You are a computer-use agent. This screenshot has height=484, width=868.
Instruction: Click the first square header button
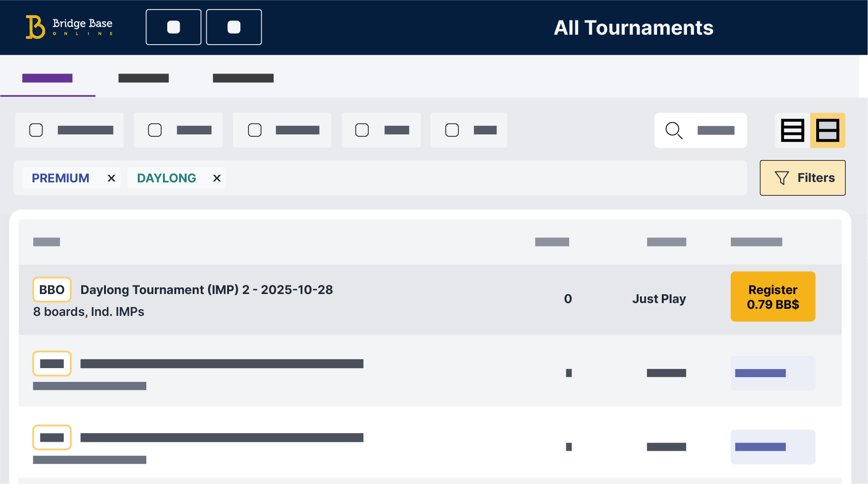point(173,27)
